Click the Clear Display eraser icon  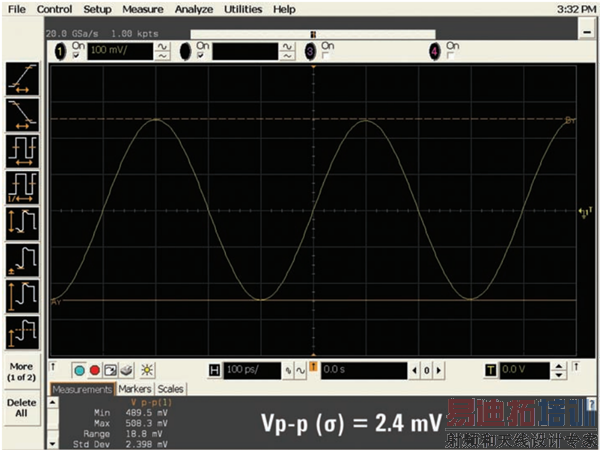126,370
